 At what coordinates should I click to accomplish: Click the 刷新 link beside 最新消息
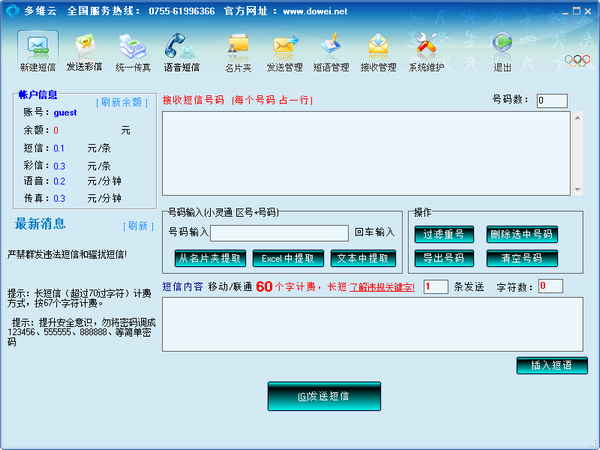coord(138,226)
